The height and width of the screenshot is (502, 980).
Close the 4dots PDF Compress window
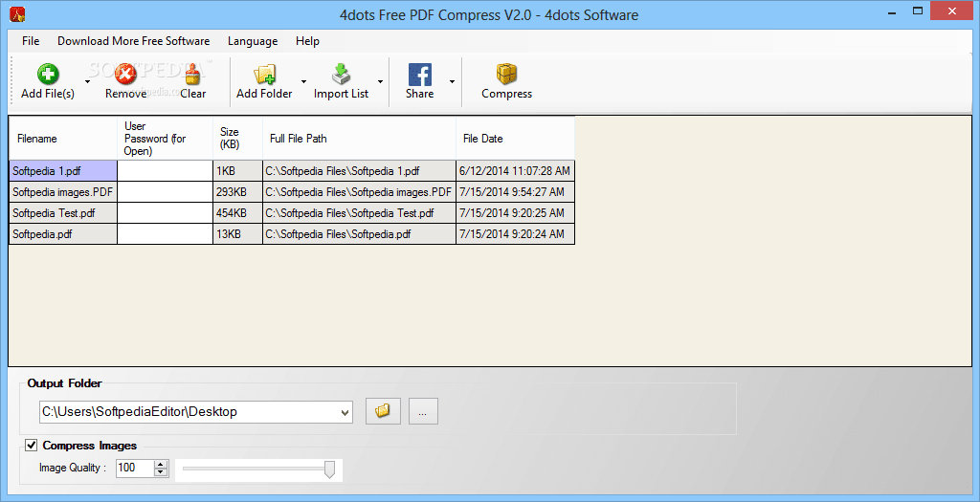pos(952,11)
